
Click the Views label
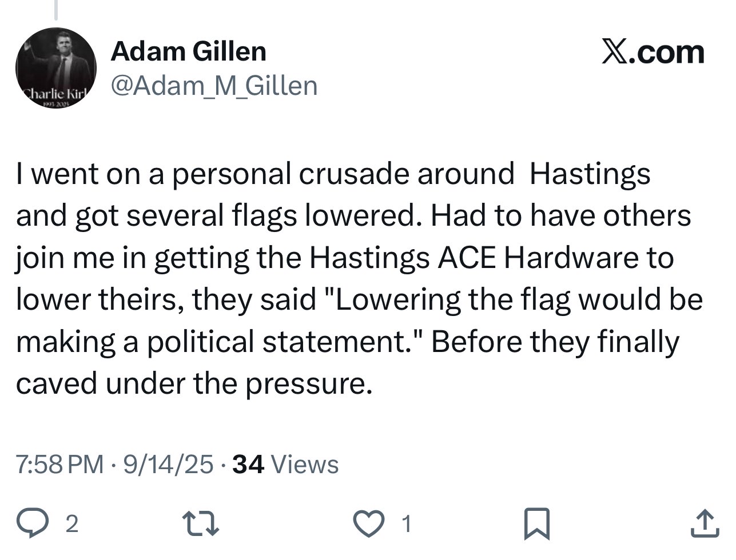[304, 464]
